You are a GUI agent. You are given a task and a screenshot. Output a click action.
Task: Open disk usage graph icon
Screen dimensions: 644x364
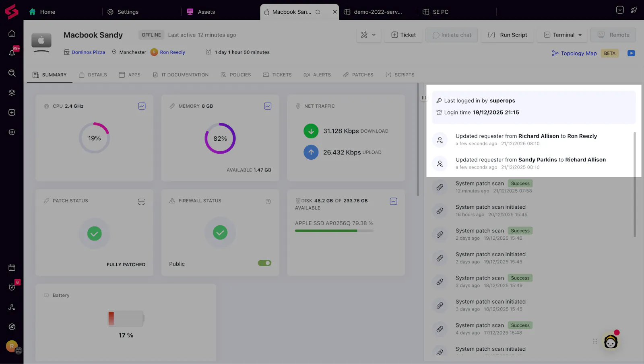[393, 201]
